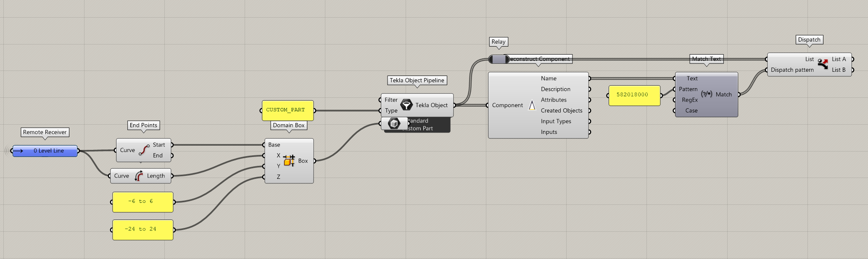Click the List B output label
Viewport: 868px width, 259px height.
pos(839,70)
